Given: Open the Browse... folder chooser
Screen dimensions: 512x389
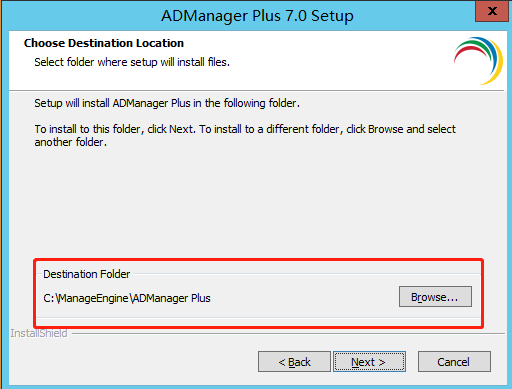Looking at the screenshot, I should (x=435, y=297).
